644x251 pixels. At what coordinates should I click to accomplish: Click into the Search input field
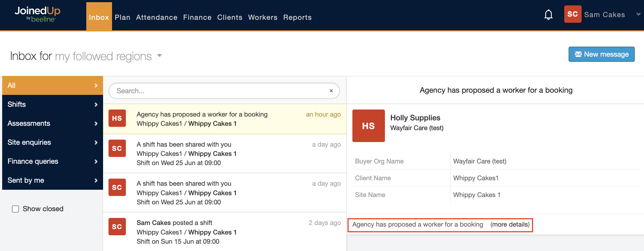(220, 91)
